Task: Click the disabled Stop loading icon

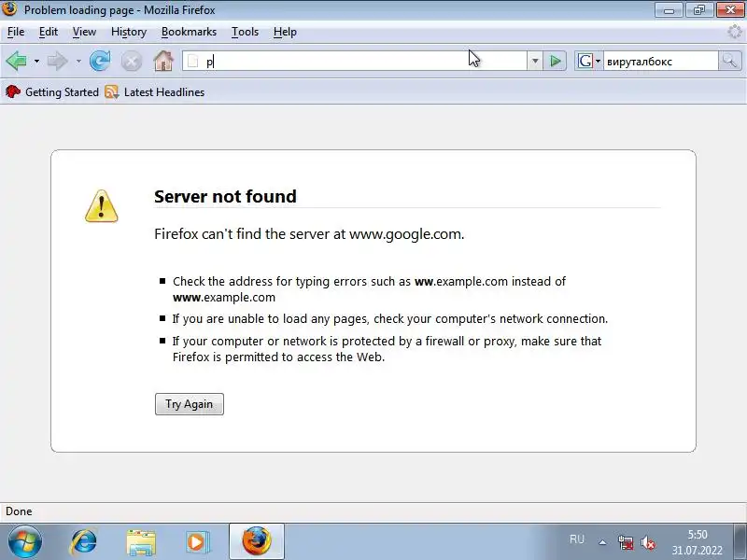Action: (132, 62)
